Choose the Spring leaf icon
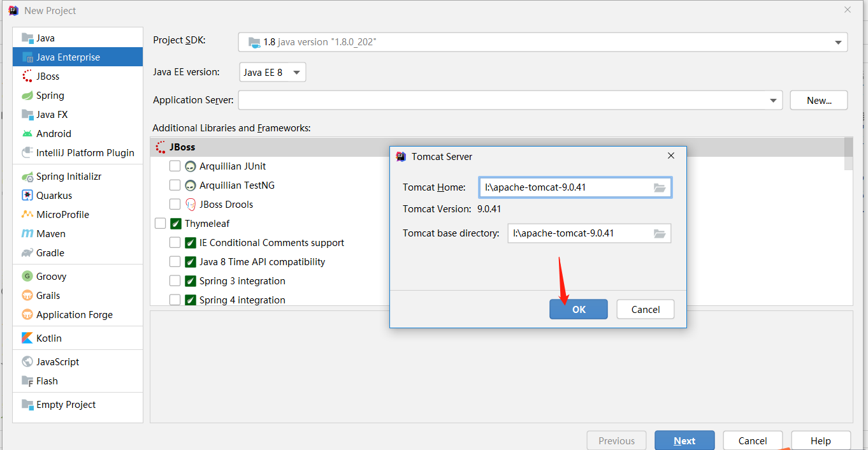868x450 pixels. click(x=27, y=96)
